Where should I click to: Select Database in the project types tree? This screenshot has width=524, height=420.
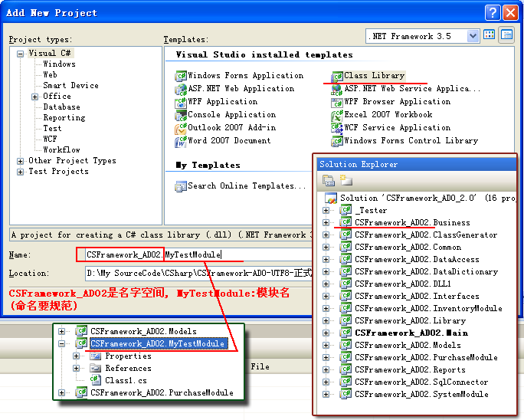pyautogui.click(x=61, y=107)
